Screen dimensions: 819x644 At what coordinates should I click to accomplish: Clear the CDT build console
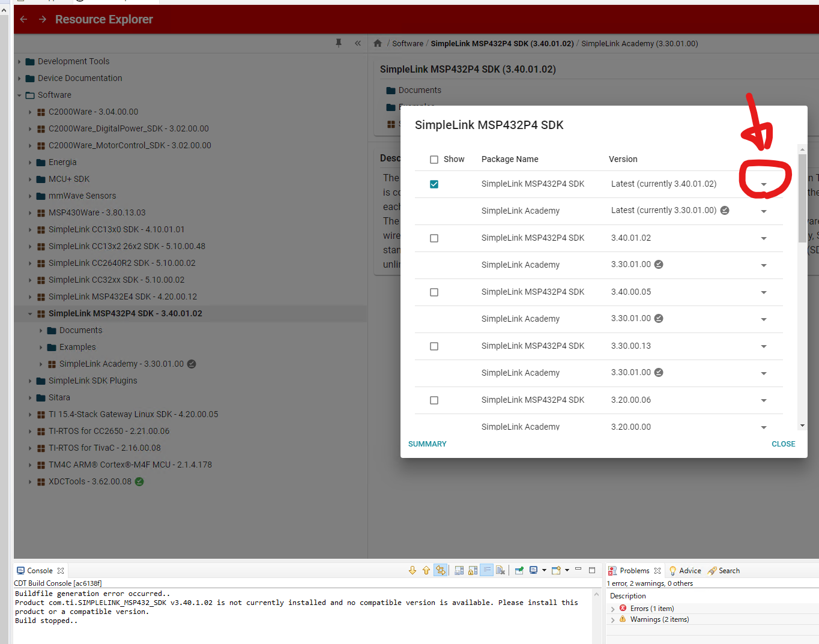(500, 570)
